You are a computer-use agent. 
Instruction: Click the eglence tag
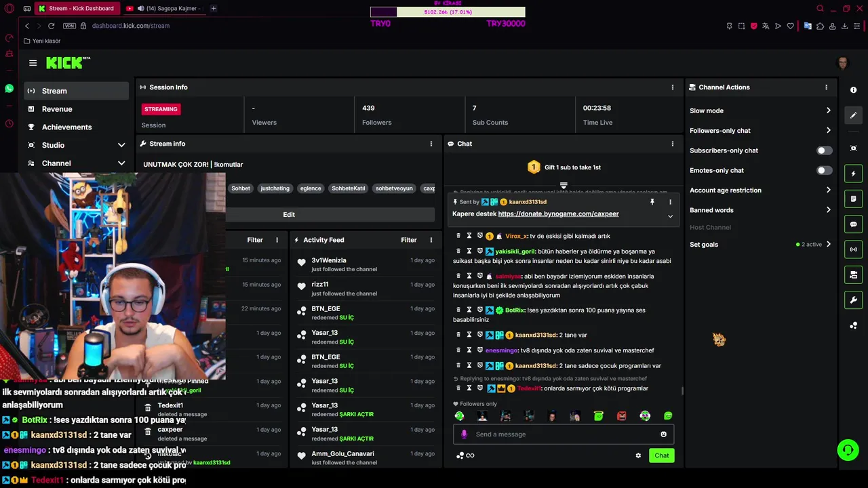click(x=311, y=188)
